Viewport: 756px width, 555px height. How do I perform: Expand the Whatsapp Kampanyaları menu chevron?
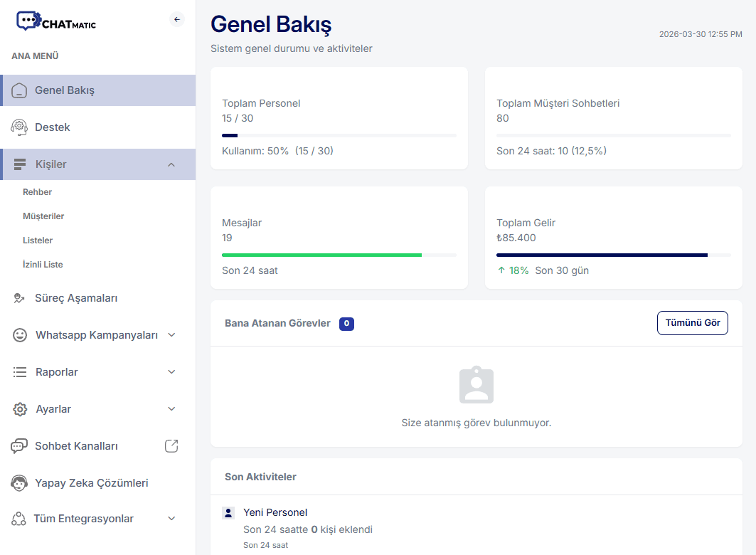click(x=171, y=335)
